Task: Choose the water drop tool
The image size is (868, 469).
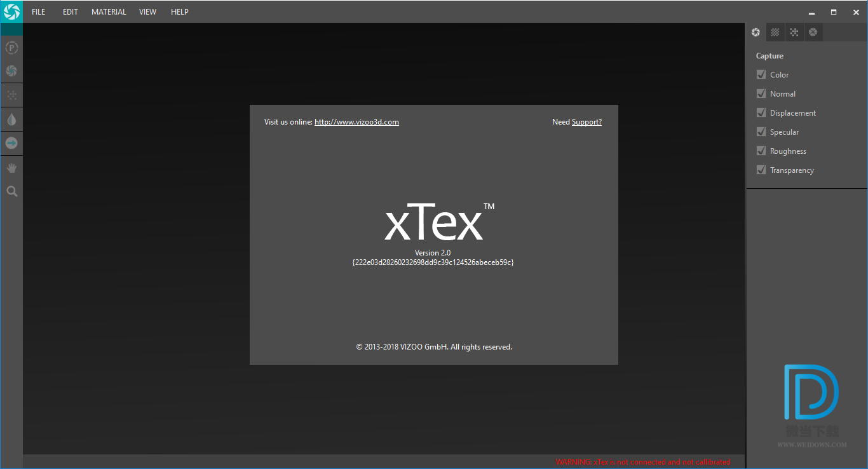Action: pos(11,119)
